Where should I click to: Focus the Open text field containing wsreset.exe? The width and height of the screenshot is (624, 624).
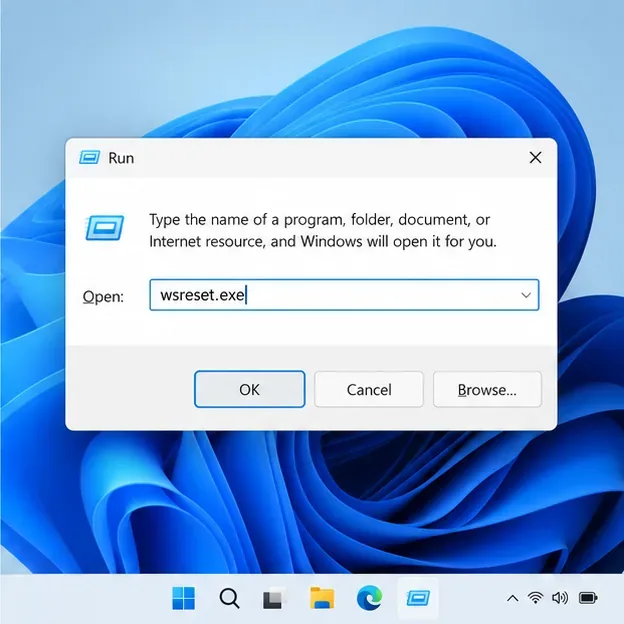pos(344,295)
